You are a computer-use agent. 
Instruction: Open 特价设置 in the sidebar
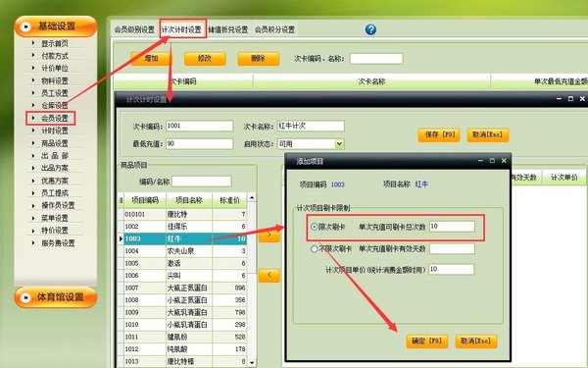point(55,231)
